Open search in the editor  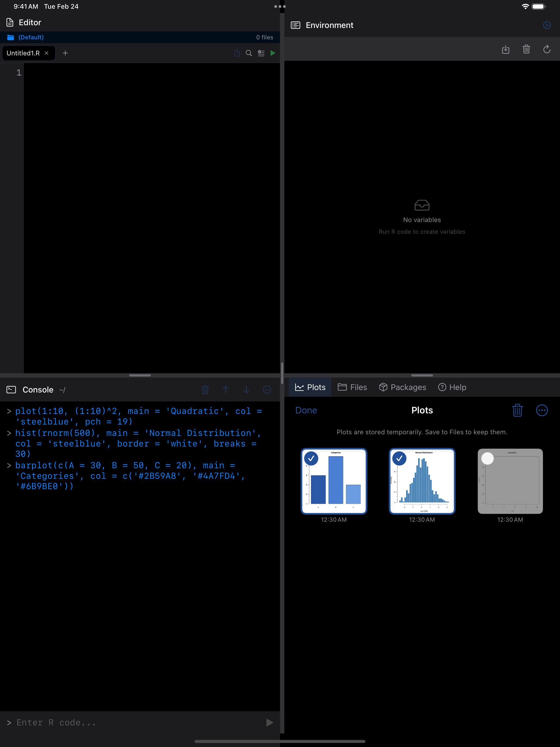[249, 53]
